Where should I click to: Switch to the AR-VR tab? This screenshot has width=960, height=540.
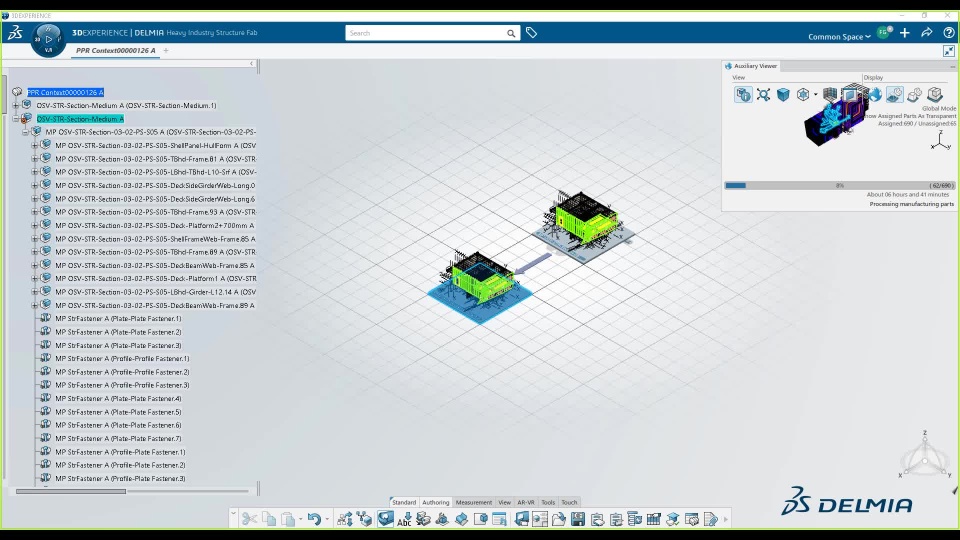coord(526,502)
